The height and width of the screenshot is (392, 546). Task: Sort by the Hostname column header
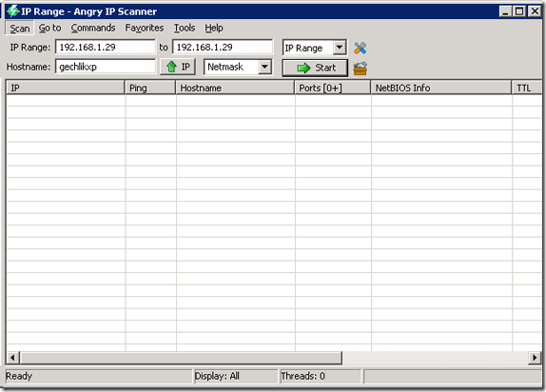[x=235, y=88]
